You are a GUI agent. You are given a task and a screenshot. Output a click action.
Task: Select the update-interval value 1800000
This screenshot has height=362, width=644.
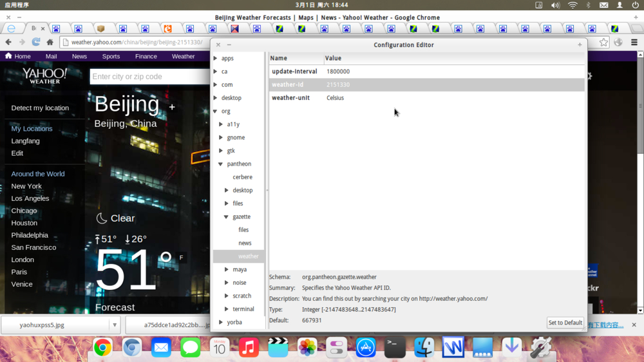coord(338,71)
